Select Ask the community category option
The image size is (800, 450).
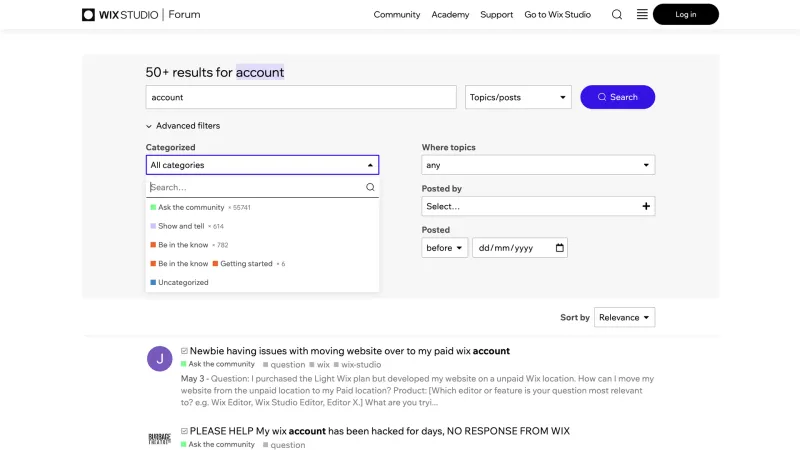262,207
